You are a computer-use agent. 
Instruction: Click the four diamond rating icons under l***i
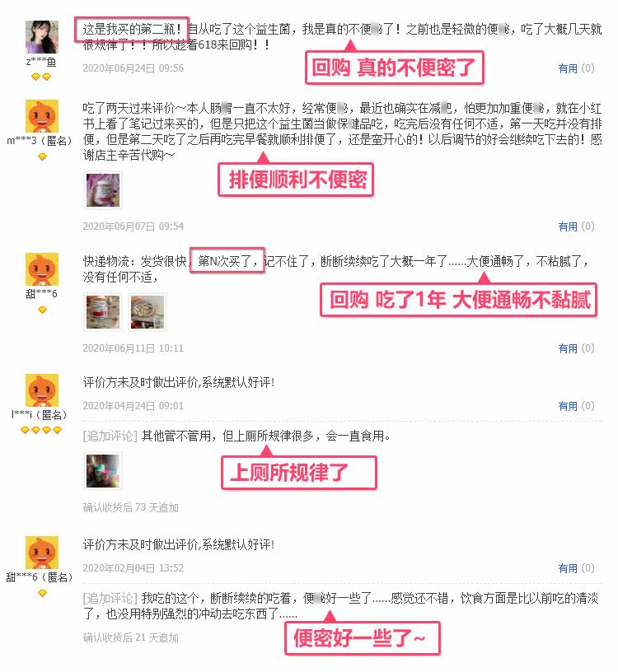[41, 430]
